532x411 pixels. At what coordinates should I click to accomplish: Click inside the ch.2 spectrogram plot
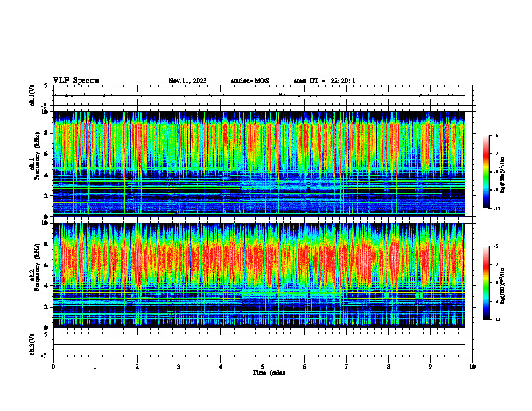(259, 275)
